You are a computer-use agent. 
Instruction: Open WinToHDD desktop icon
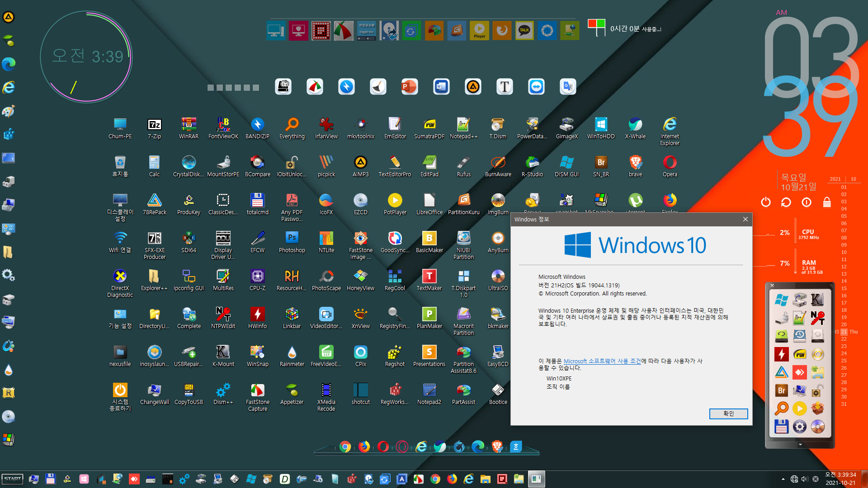pyautogui.click(x=601, y=128)
